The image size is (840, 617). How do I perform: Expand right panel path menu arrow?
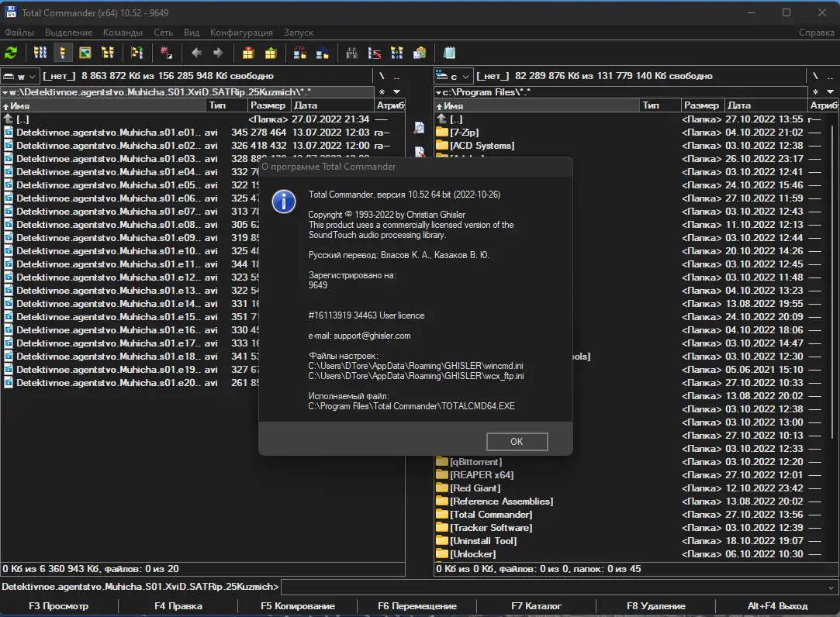coord(438,92)
